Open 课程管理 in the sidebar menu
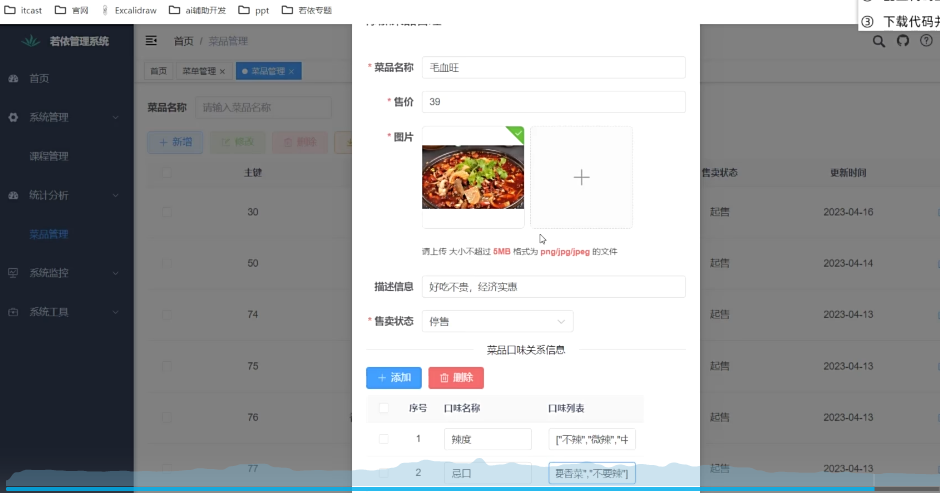940x493 pixels. (49, 157)
